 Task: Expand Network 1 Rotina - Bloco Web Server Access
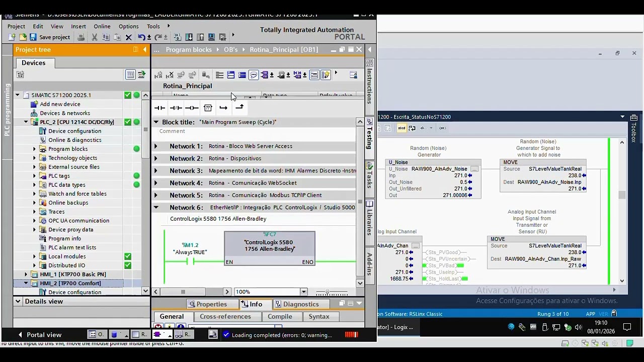pos(155,146)
